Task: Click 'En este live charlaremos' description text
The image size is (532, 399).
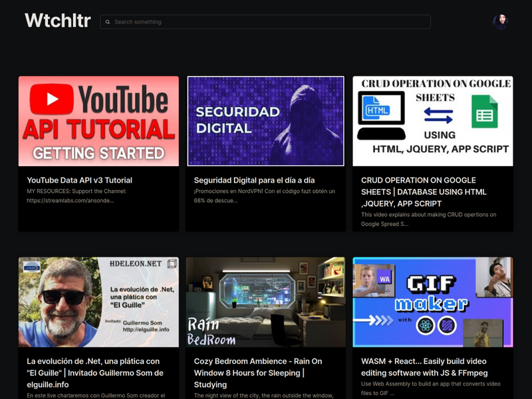Action: (x=96, y=396)
